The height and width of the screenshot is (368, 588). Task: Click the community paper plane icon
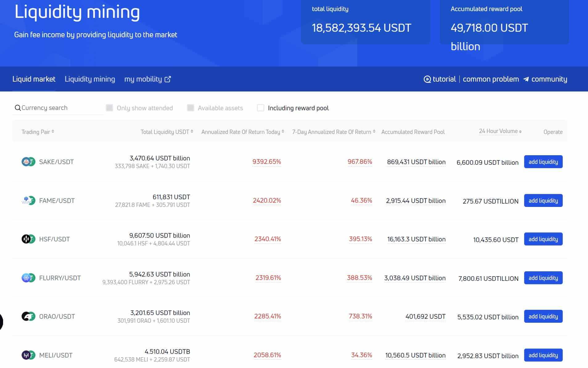point(526,79)
